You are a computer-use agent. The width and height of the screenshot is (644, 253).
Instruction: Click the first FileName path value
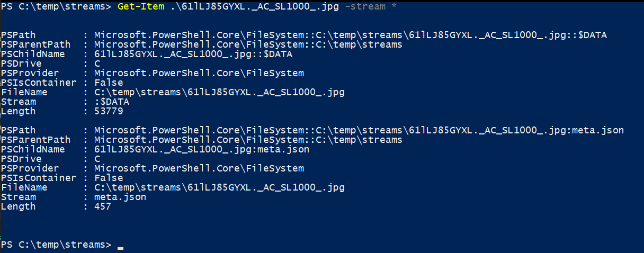tap(219, 92)
